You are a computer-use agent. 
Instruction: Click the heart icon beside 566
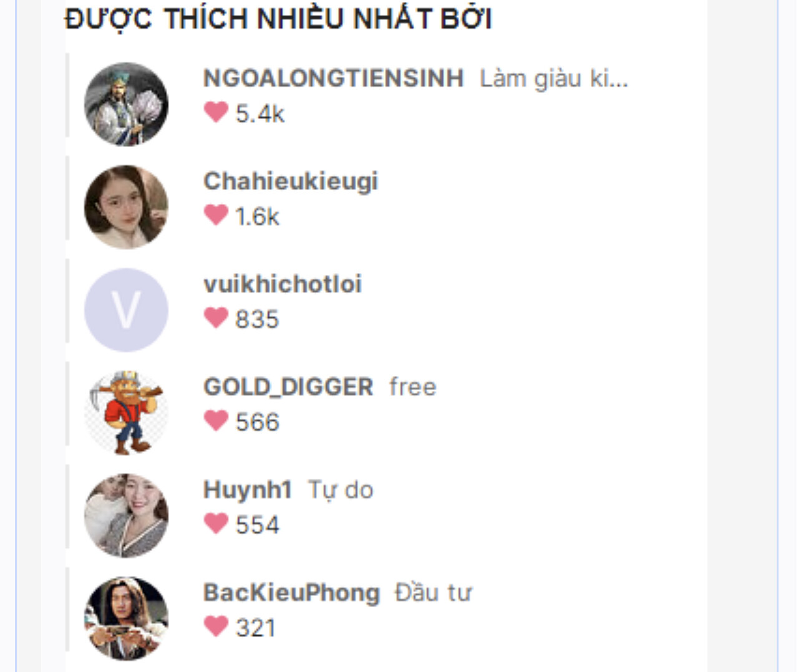click(216, 421)
